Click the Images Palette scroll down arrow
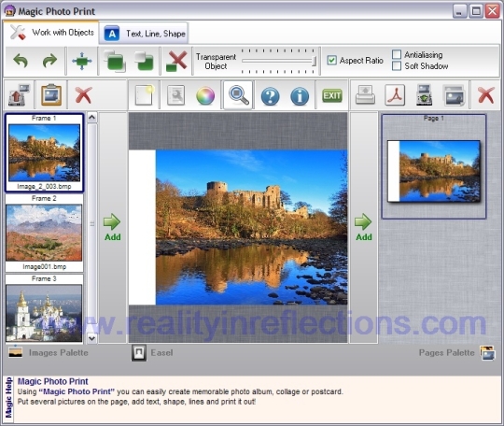This screenshot has width=504, height=426. pos(91,338)
